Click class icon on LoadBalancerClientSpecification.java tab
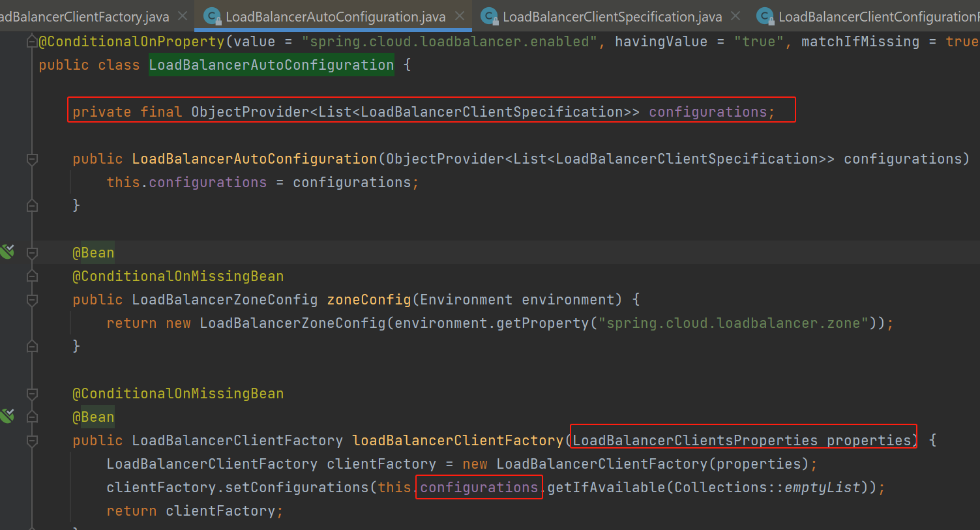 (x=489, y=16)
